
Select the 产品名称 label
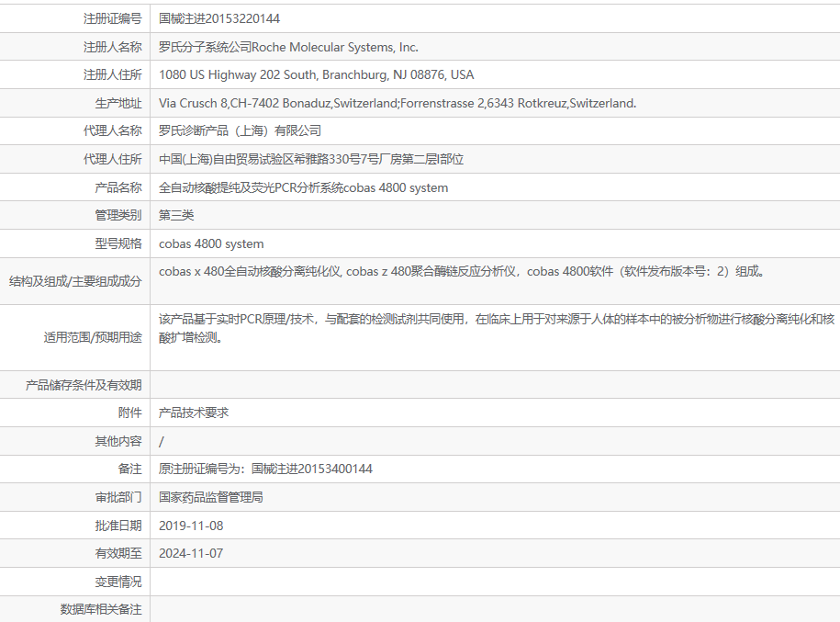[118, 187]
